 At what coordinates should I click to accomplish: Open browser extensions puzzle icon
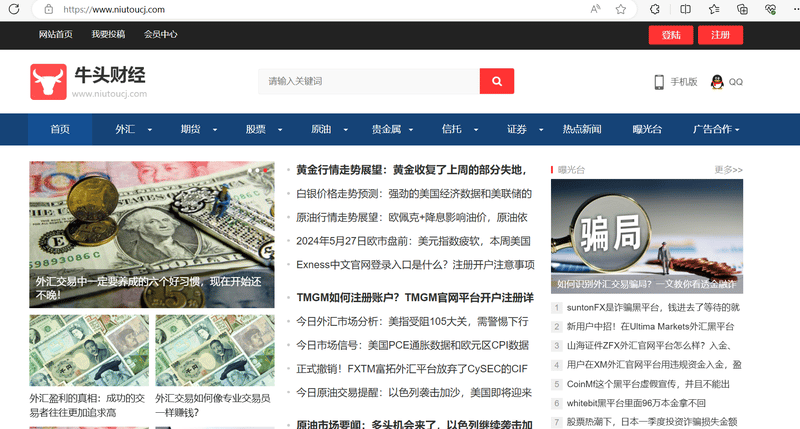click(655, 9)
